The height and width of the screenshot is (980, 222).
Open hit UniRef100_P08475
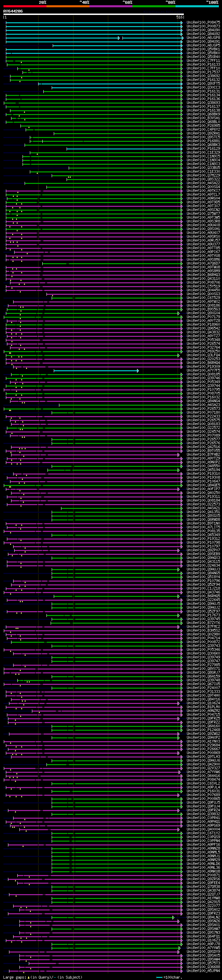pyautogui.click(x=203, y=23)
